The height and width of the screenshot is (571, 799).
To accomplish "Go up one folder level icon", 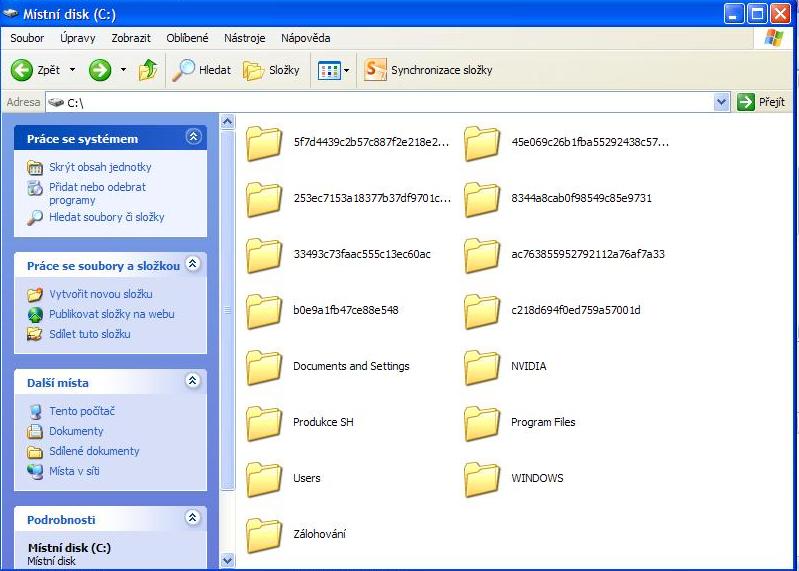I will click(148, 70).
